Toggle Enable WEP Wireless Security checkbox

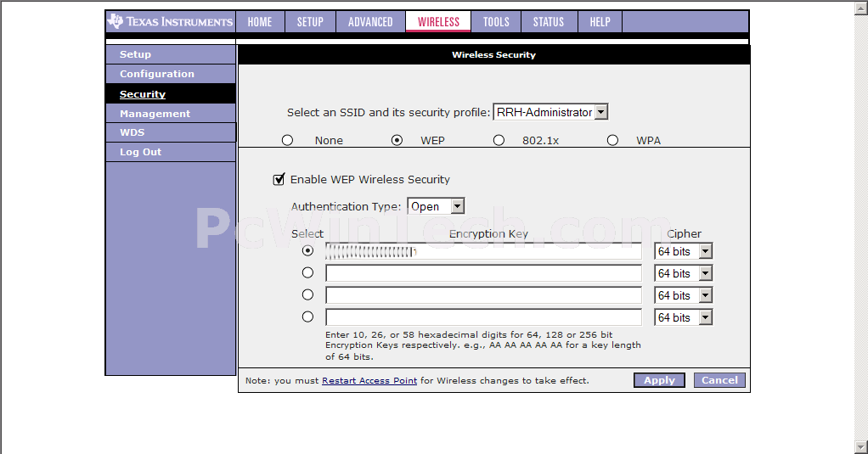coord(279,179)
